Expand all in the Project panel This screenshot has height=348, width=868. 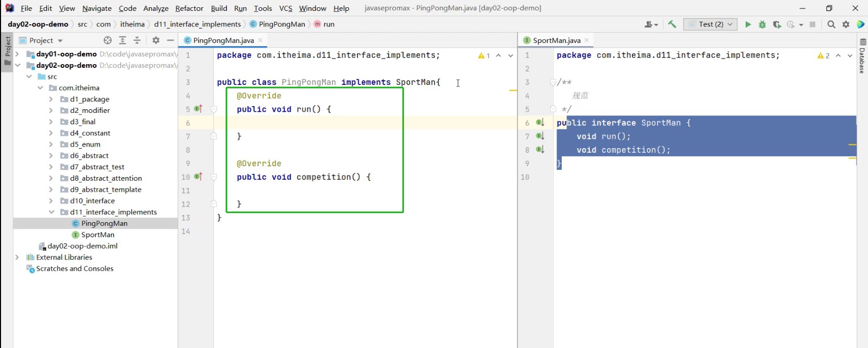[123, 40]
